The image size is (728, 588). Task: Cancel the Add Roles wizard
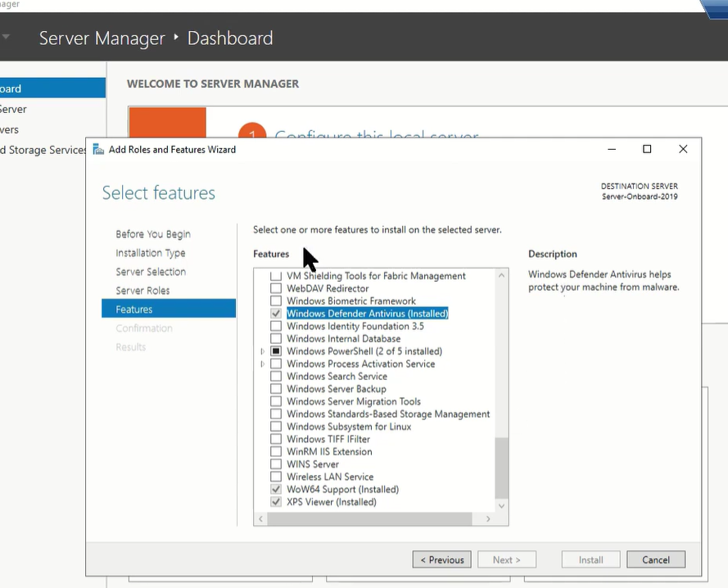coord(656,559)
